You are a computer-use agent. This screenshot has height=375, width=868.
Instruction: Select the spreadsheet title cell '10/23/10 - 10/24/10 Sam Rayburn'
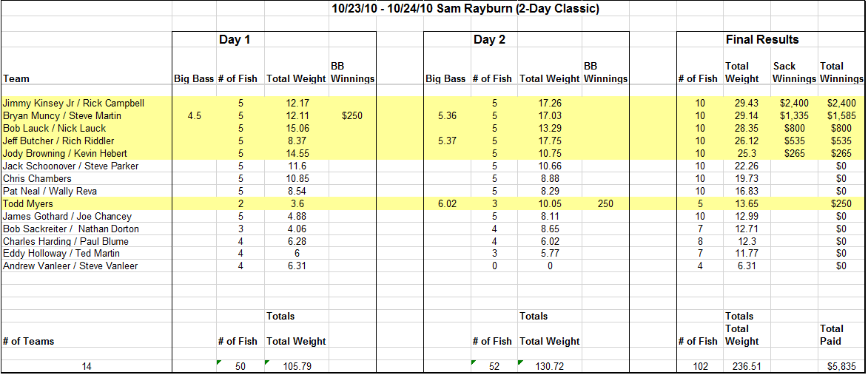coord(465,9)
